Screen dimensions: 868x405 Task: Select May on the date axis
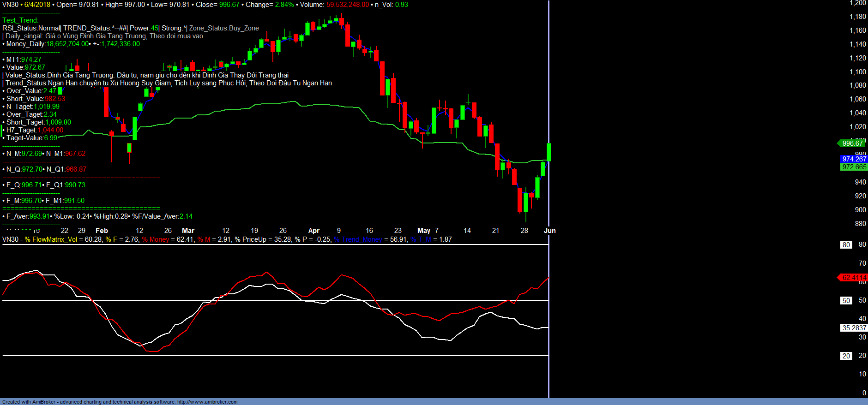pyautogui.click(x=423, y=231)
